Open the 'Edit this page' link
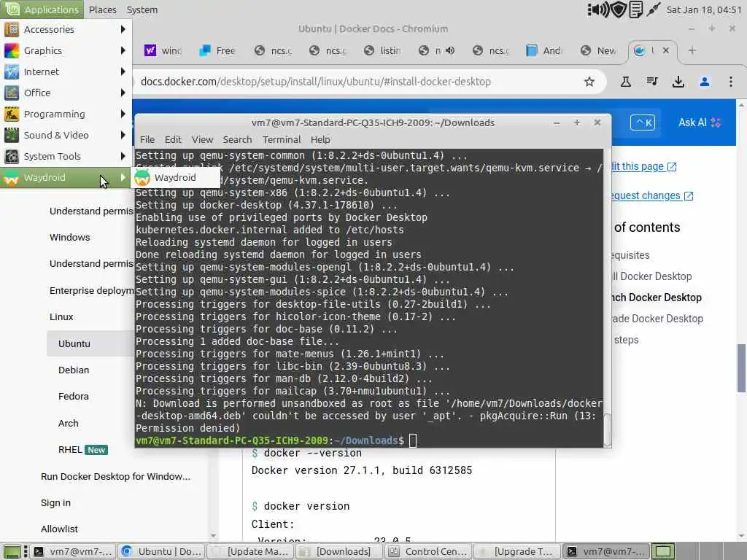The image size is (747, 560). point(643,166)
